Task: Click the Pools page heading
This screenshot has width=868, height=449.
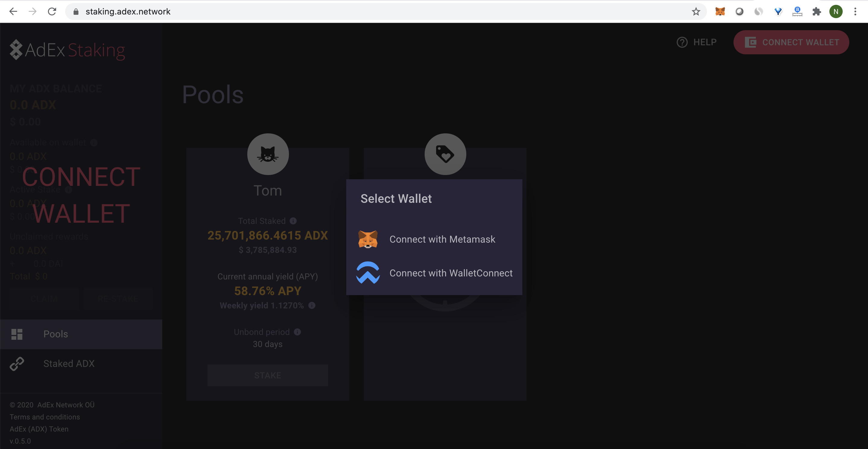Action: pyautogui.click(x=213, y=94)
